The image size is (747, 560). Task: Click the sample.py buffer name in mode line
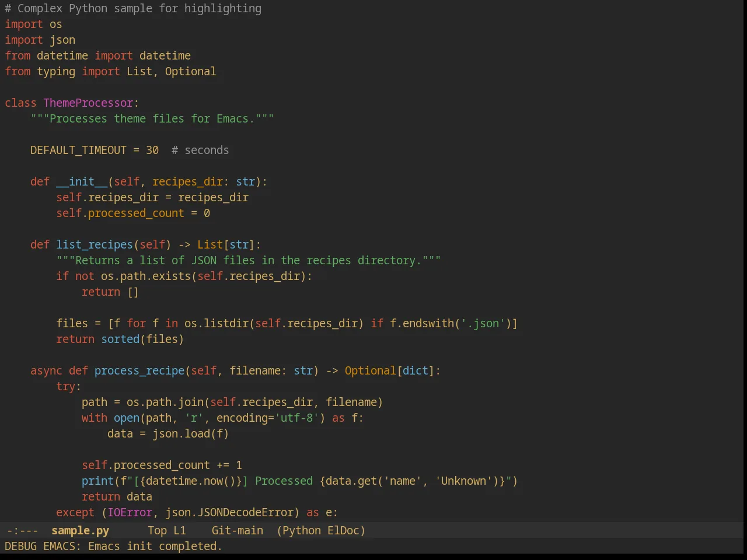click(80, 531)
